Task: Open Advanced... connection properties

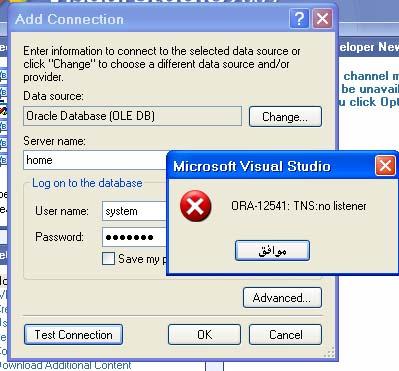Action: pyautogui.click(x=282, y=298)
